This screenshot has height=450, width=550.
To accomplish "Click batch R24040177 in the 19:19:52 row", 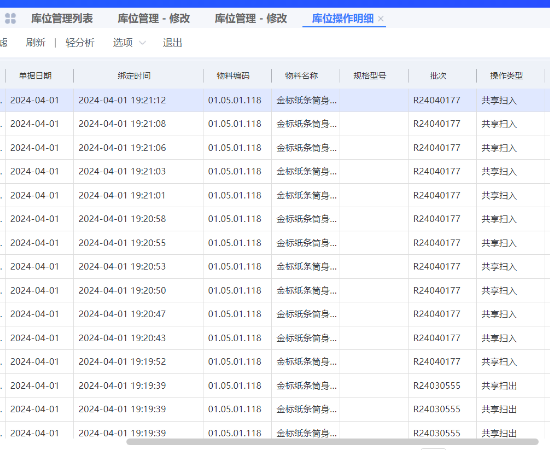I will coord(437,362).
